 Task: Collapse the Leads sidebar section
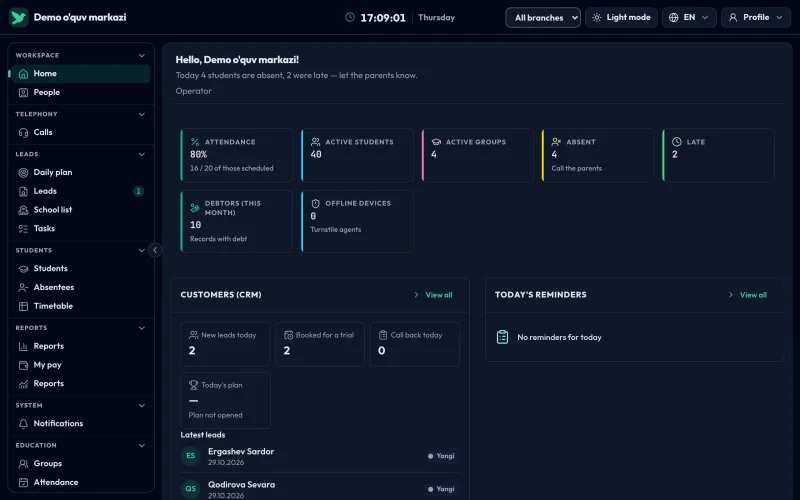[x=142, y=154]
